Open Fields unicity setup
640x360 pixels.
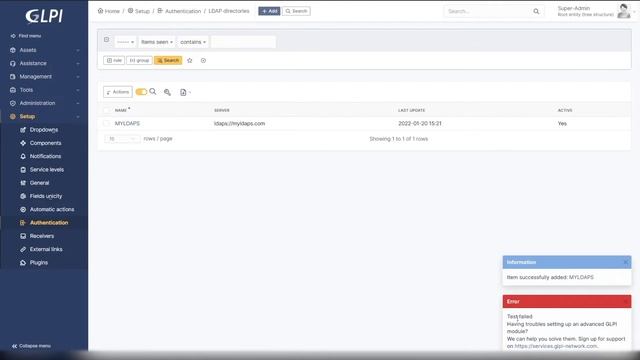41,196
